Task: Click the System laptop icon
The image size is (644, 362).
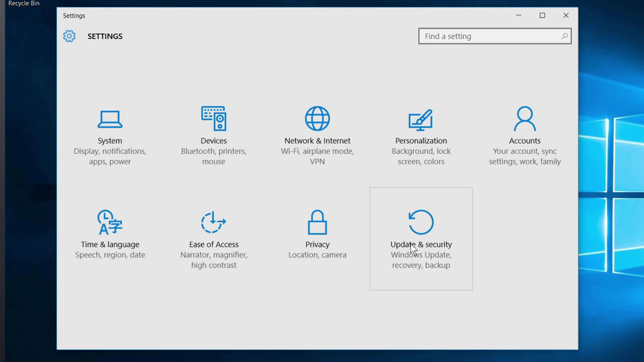Action: pyautogui.click(x=110, y=119)
